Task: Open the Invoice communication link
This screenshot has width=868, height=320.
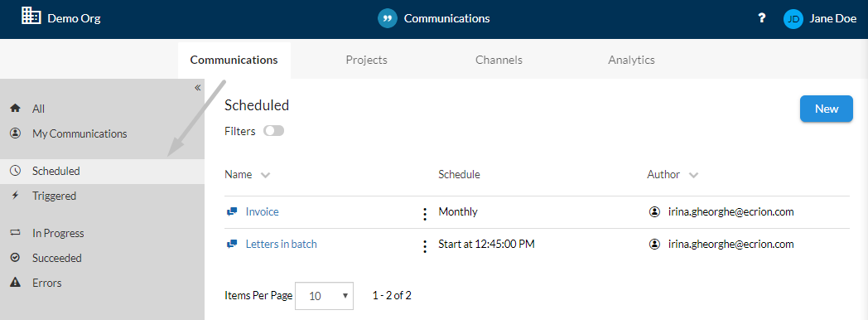Action: tap(263, 211)
